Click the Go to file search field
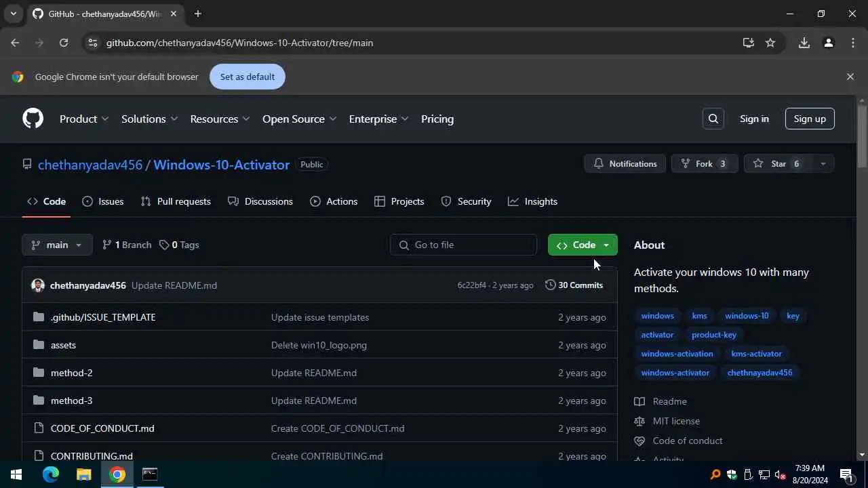This screenshot has width=868, height=488. (464, 245)
